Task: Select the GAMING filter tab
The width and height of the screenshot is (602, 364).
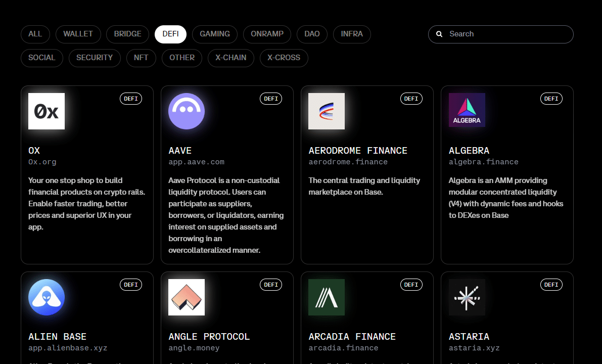Action: click(214, 34)
